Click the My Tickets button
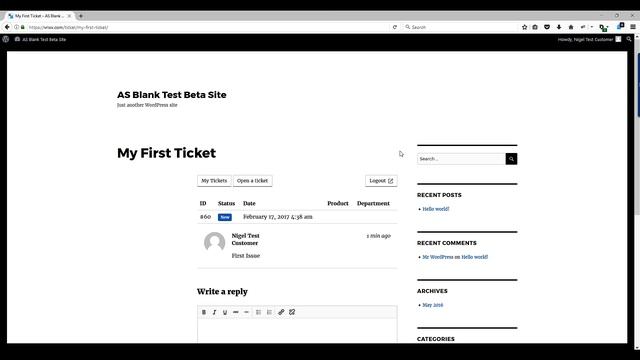This screenshot has height=360, width=640. coord(214,181)
